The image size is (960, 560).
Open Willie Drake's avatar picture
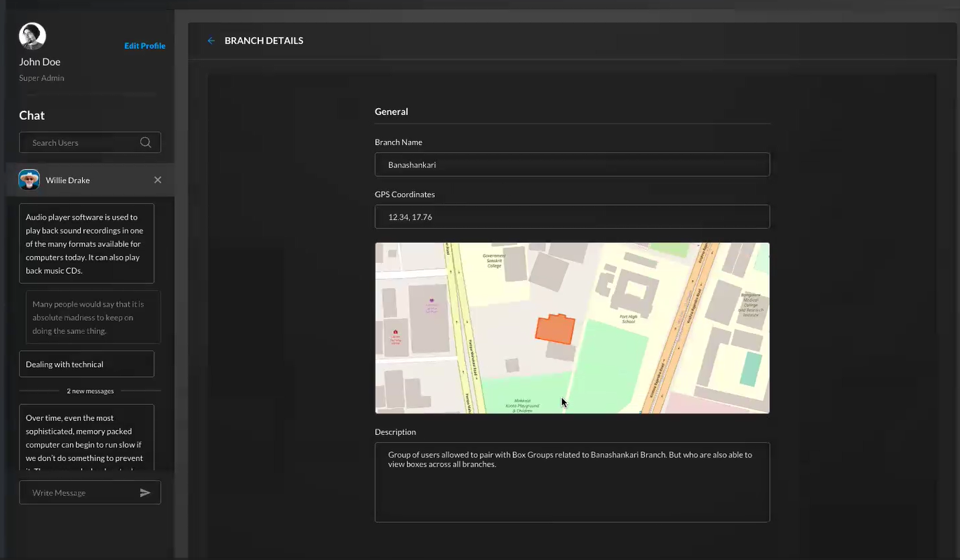pyautogui.click(x=29, y=180)
